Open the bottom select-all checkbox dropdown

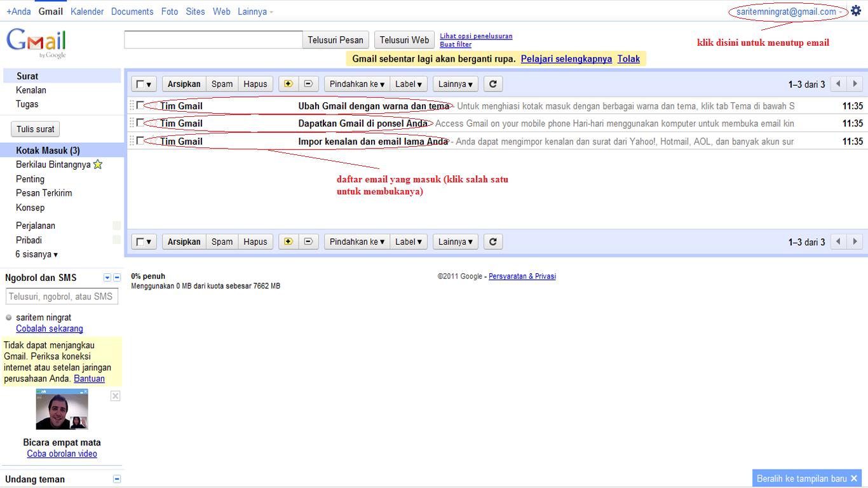pos(144,241)
